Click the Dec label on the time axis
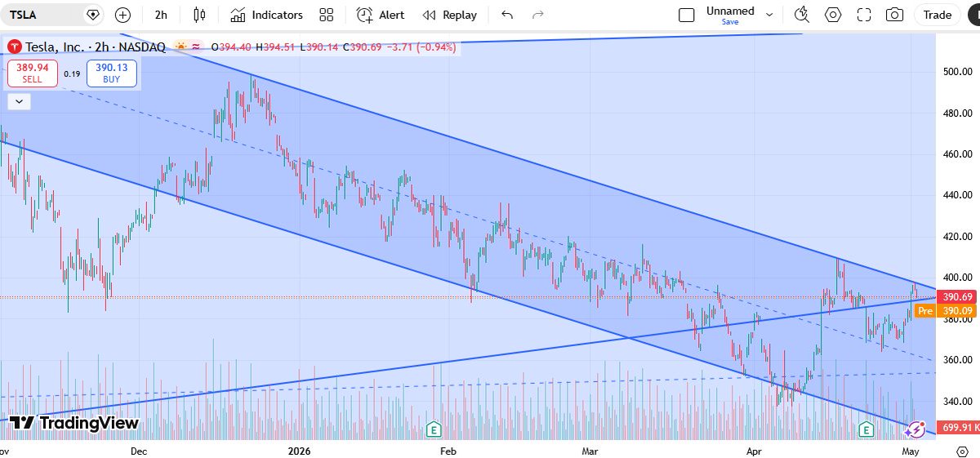Viewport: 980px width, 458px height. (138, 451)
